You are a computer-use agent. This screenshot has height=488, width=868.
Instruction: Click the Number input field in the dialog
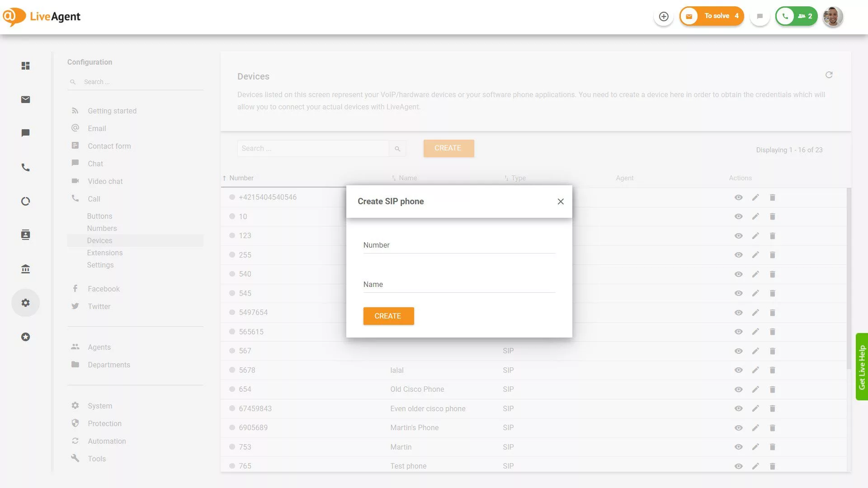pos(458,246)
